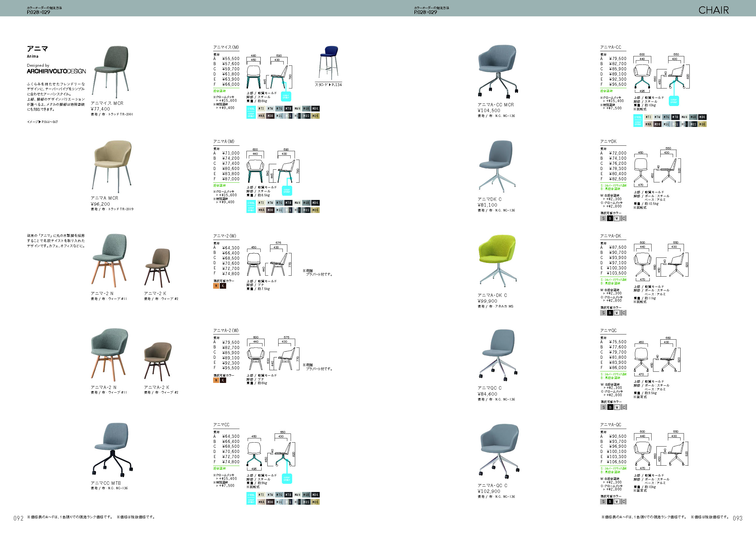Viewport: 756px width, 535px height.
Task: Click STEEL color order label in アニマA-CC swatches
Action: point(638,121)
